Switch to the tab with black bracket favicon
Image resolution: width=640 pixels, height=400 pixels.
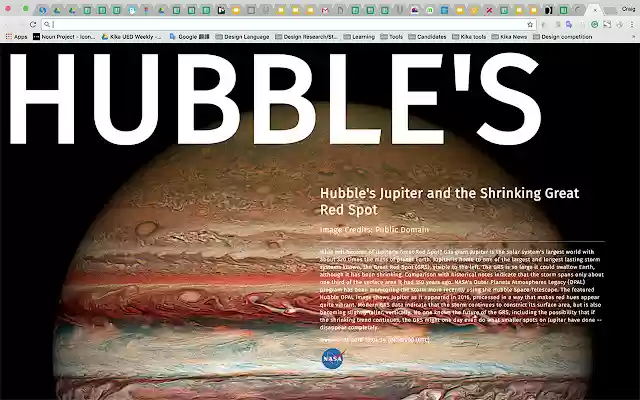549,10
